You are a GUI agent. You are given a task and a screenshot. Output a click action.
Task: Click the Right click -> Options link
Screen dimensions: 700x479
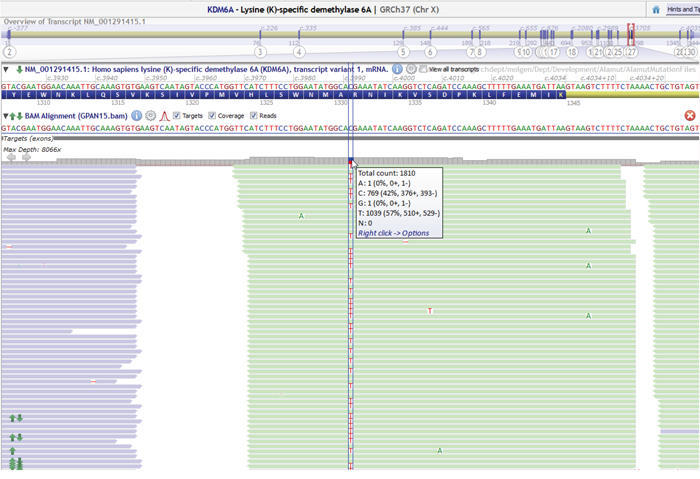click(393, 233)
